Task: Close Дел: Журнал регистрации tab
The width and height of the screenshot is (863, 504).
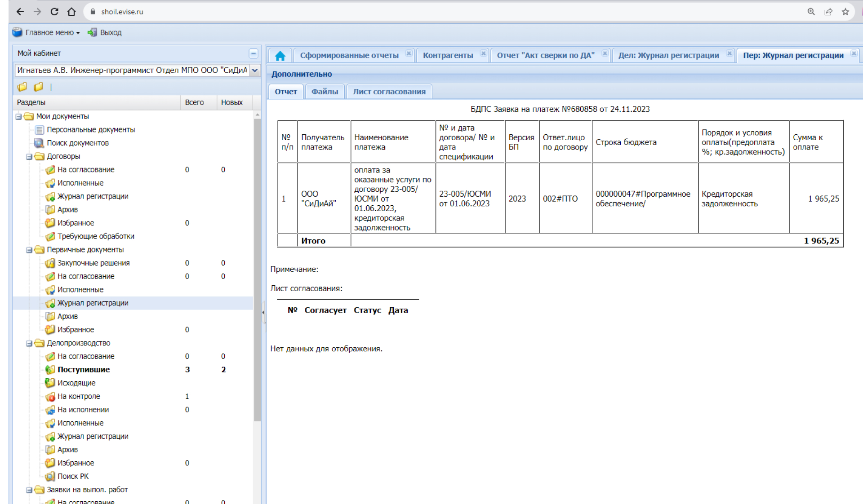Action: (x=730, y=53)
